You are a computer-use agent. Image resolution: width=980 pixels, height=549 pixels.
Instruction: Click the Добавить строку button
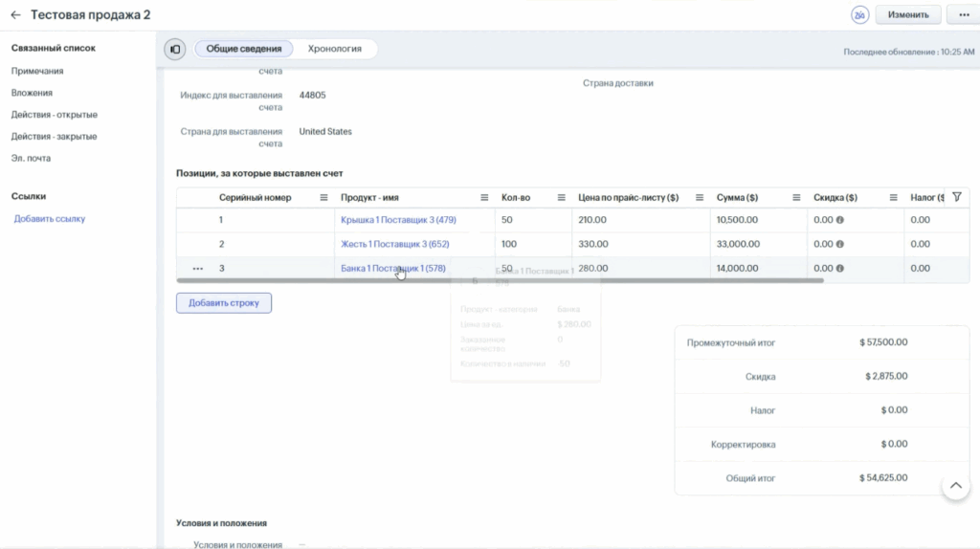[x=224, y=303]
